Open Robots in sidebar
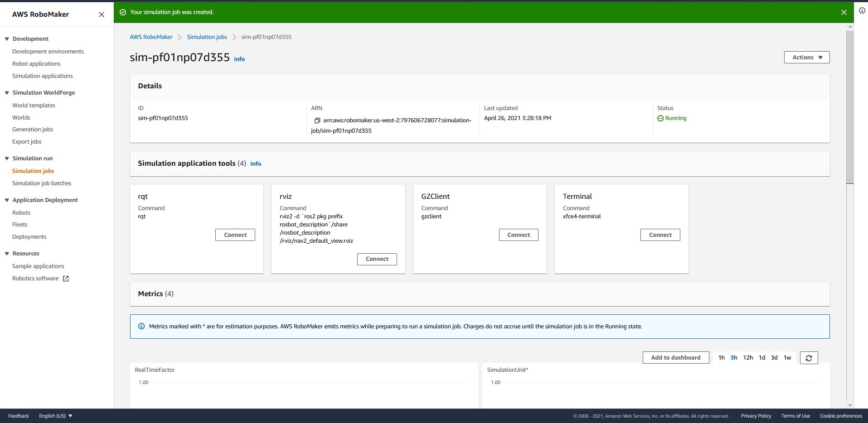This screenshot has width=868, height=423. tap(21, 213)
